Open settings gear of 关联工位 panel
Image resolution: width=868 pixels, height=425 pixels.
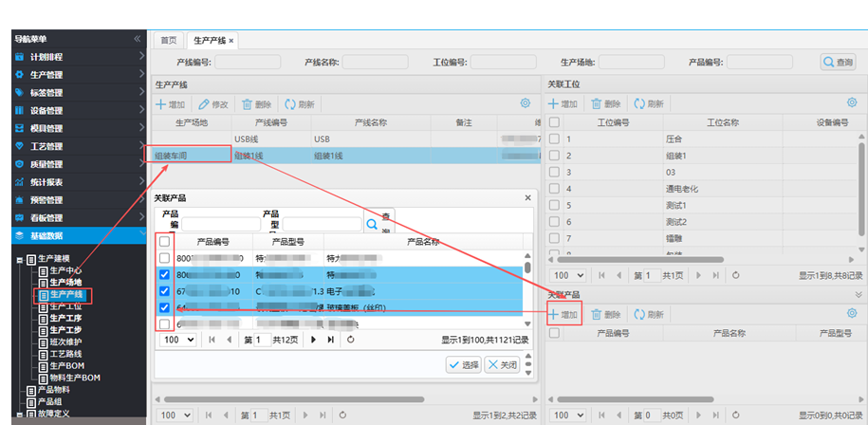pos(853,102)
